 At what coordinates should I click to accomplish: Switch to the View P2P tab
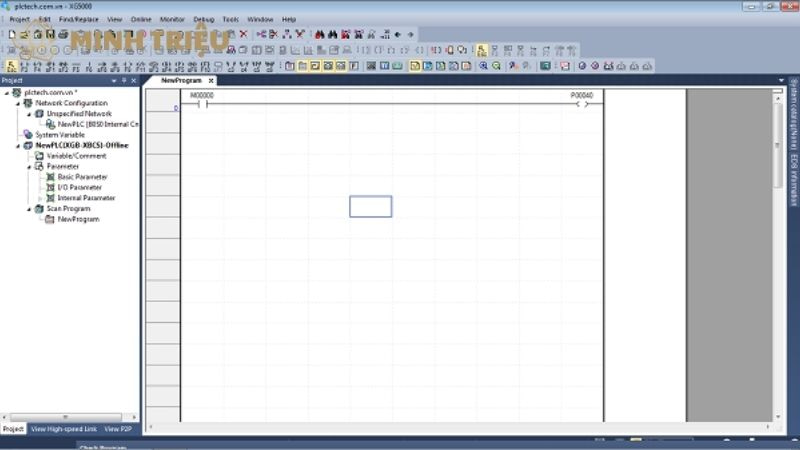click(x=118, y=428)
